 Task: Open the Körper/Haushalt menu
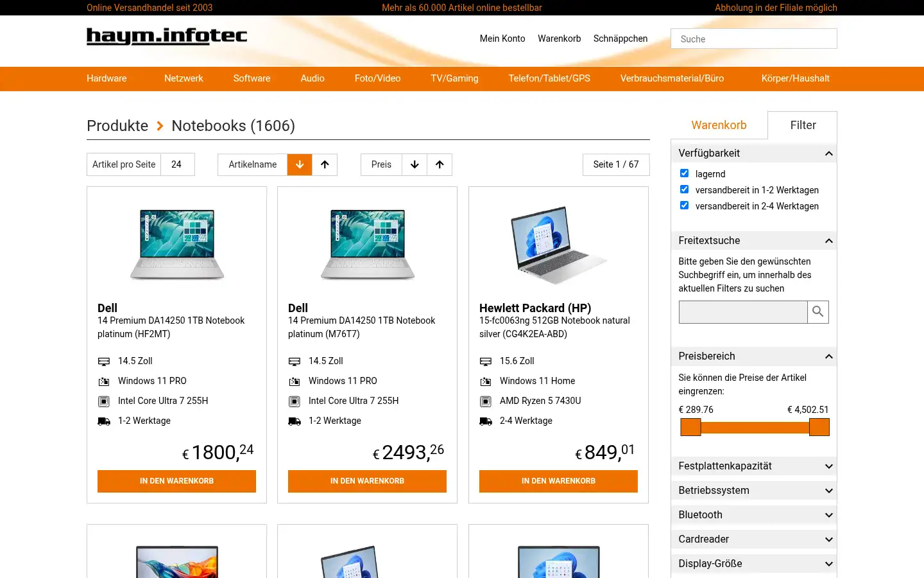click(x=795, y=78)
